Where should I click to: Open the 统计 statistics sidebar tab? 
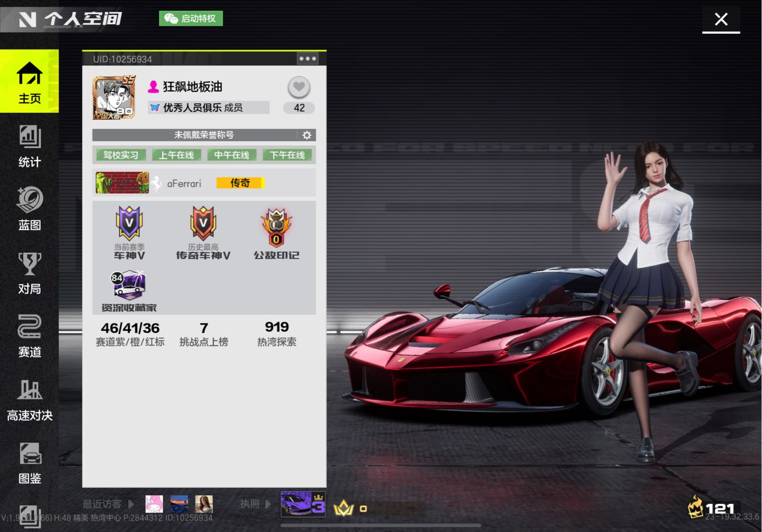[30, 146]
